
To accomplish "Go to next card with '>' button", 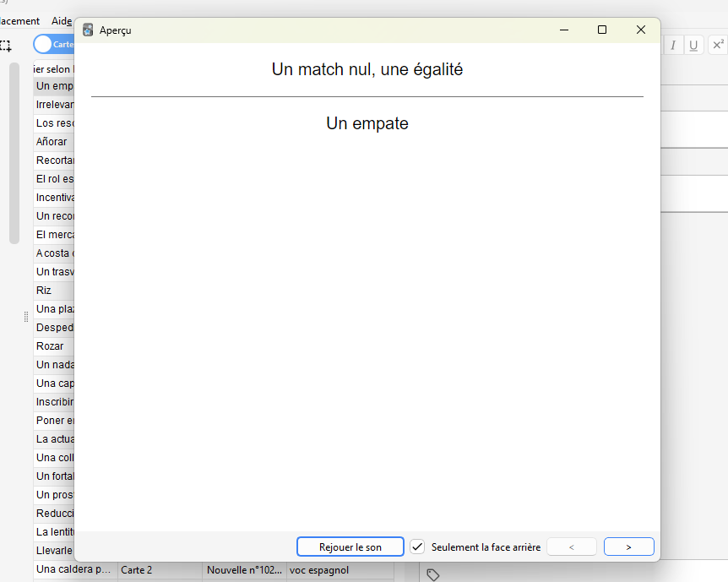I will pyautogui.click(x=628, y=547).
